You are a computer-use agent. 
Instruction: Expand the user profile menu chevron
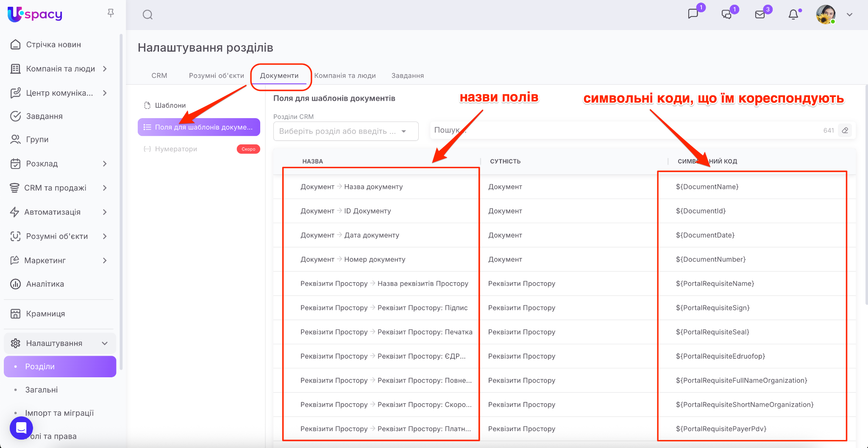point(849,14)
